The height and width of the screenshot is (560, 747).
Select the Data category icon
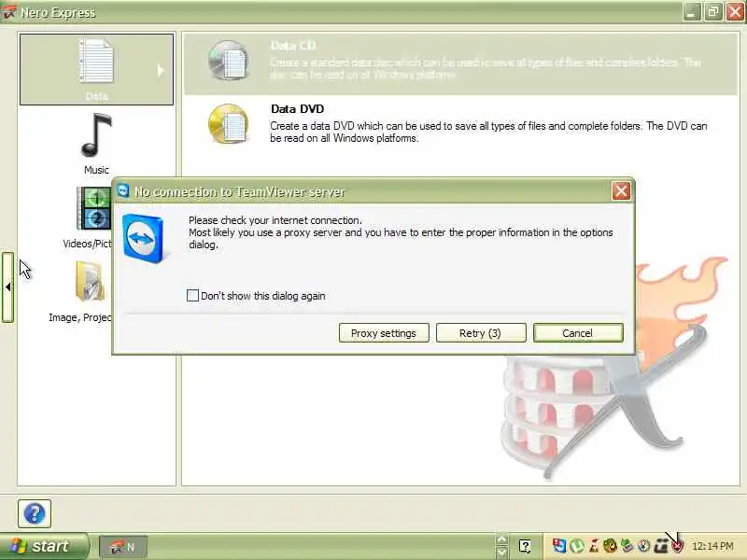[x=96, y=61]
